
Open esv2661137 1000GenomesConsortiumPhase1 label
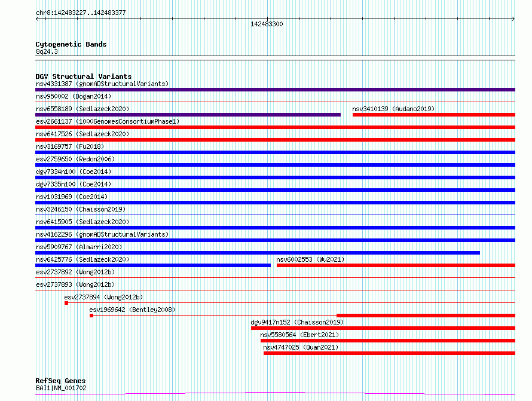click(x=108, y=121)
